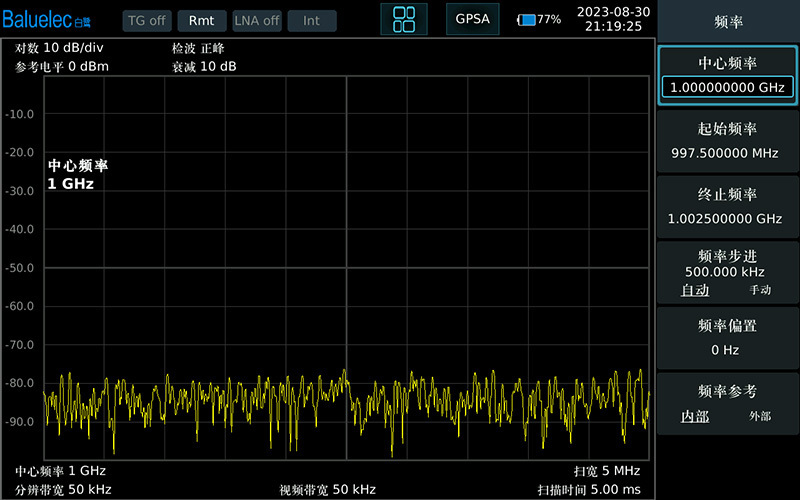The image size is (800, 500).
Task: Click the 检波 正峰 detector label
Action: [x=198, y=48]
